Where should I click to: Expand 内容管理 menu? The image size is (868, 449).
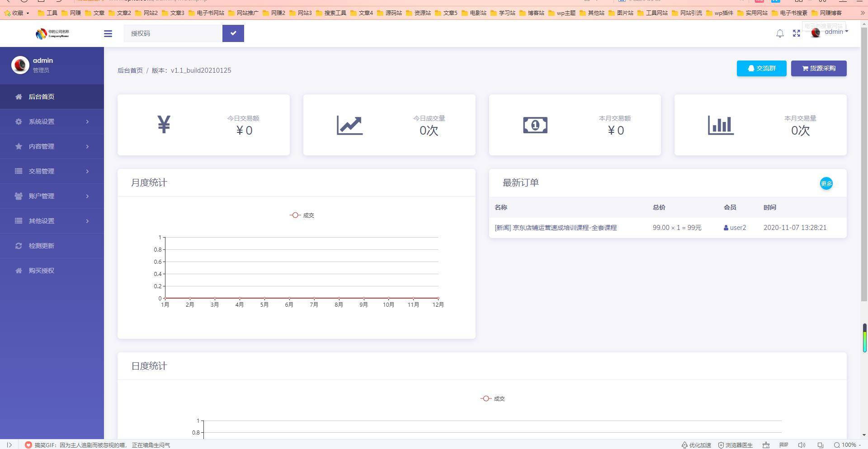coord(52,146)
